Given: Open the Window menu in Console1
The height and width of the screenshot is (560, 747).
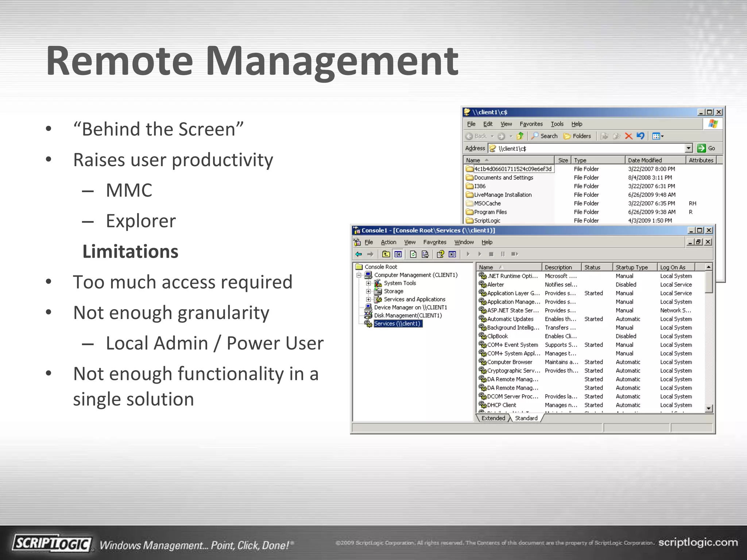Looking at the screenshot, I should tap(464, 242).
